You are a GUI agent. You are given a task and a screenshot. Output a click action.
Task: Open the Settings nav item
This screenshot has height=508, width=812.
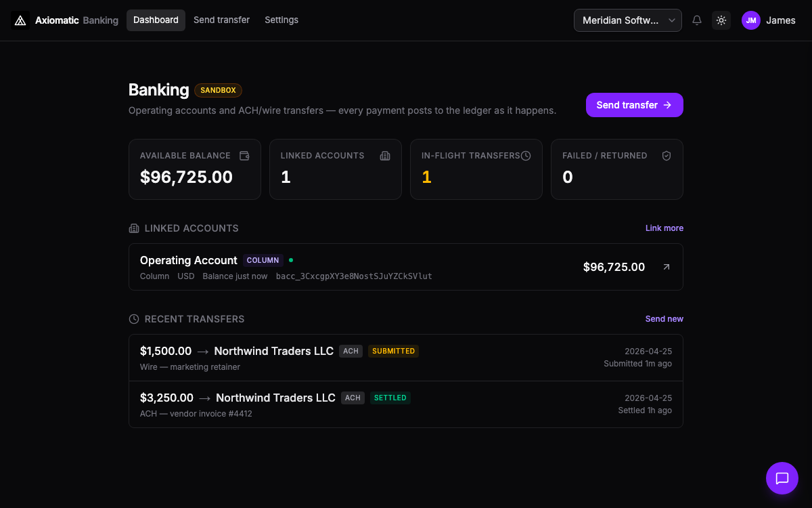point(281,20)
